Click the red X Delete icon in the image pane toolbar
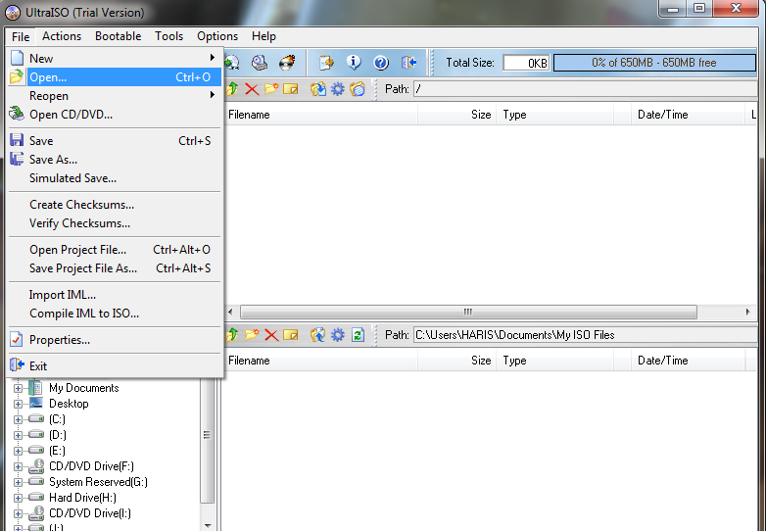 [x=252, y=89]
